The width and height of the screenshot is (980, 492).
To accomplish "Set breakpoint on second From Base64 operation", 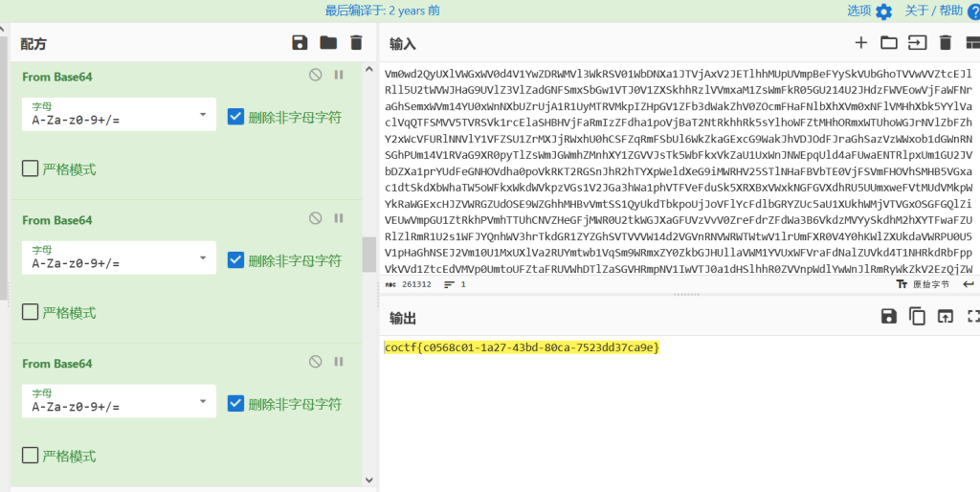I will pos(338,218).
